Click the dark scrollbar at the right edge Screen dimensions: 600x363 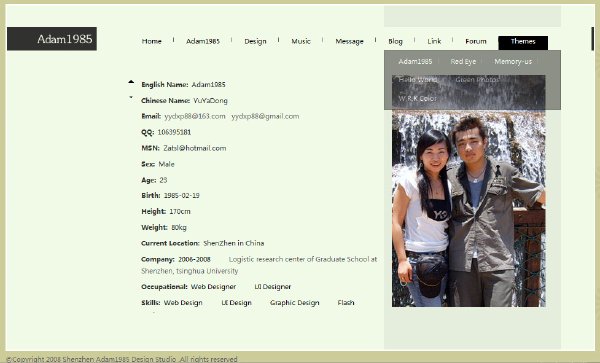593,39
